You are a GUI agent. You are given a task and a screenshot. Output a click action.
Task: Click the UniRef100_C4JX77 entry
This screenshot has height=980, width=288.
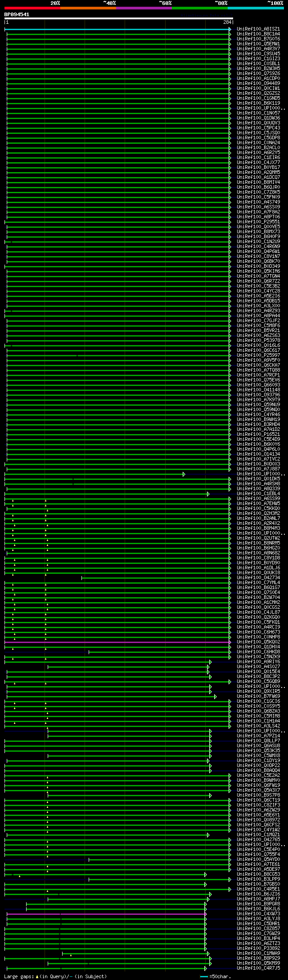pyautogui.click(x=258, y=163)
